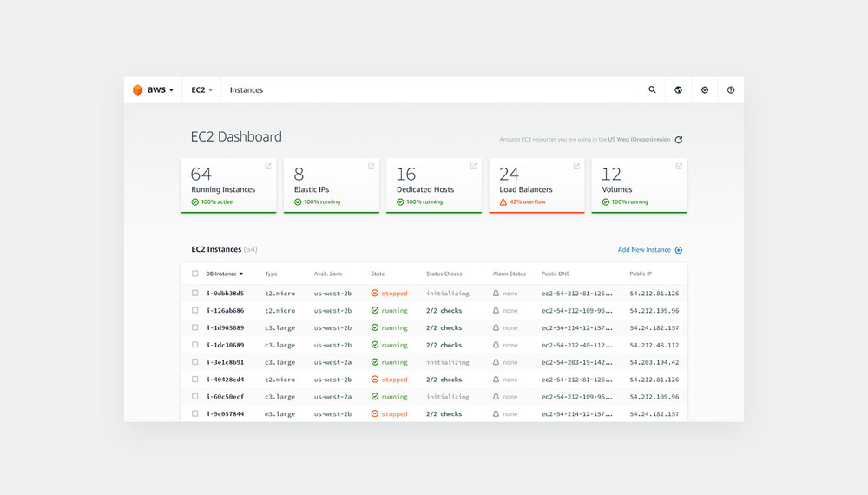Open the Dedicated Hosts summary card
868x495 pixels.
(434, 186)
